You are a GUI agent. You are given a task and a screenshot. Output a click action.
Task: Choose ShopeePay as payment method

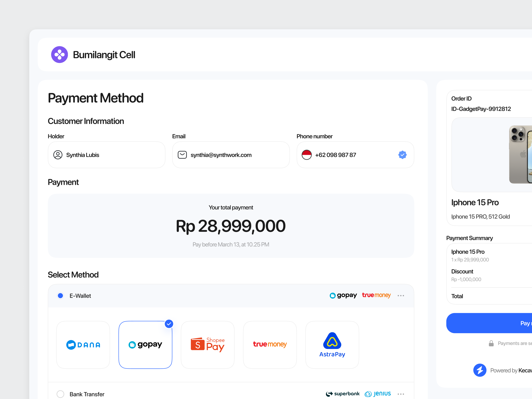[207, 345]
